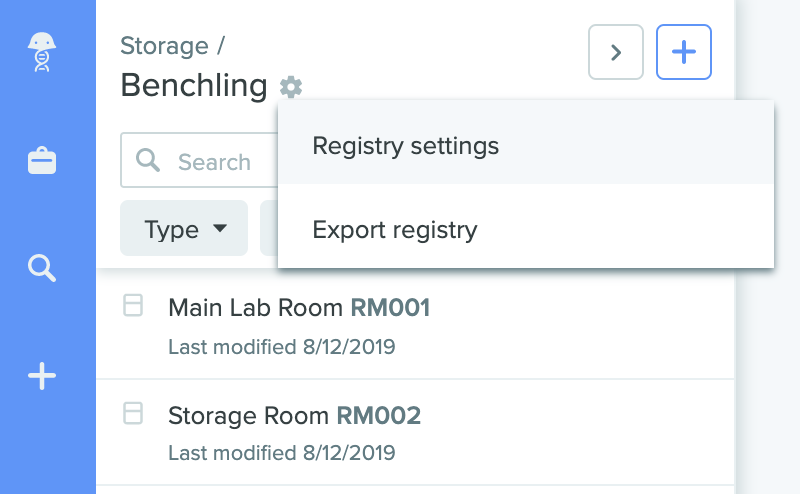
Task: Click the Type dropdown arrow
Action: click(220, 228)
